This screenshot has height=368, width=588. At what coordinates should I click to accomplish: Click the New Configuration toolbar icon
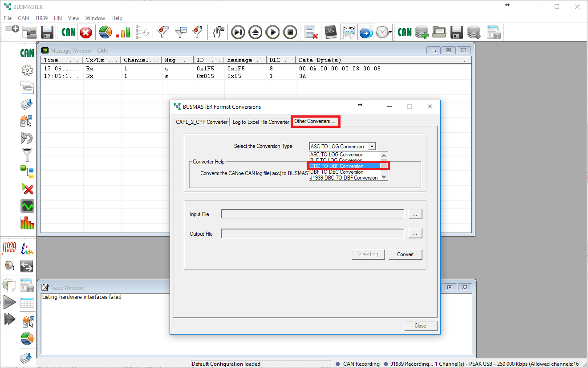click(x=12, y=32)
